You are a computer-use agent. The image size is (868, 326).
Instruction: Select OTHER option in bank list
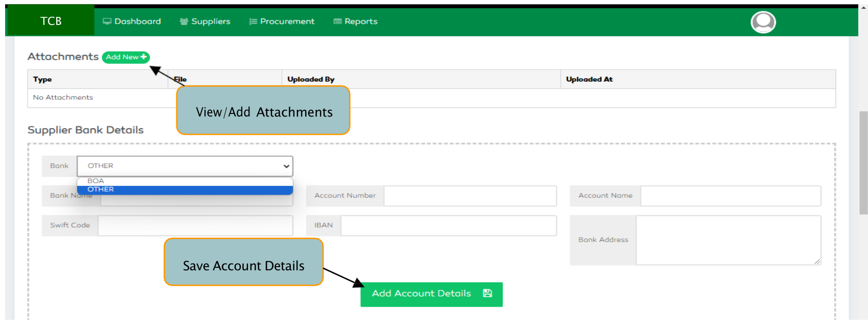[185, 190]
